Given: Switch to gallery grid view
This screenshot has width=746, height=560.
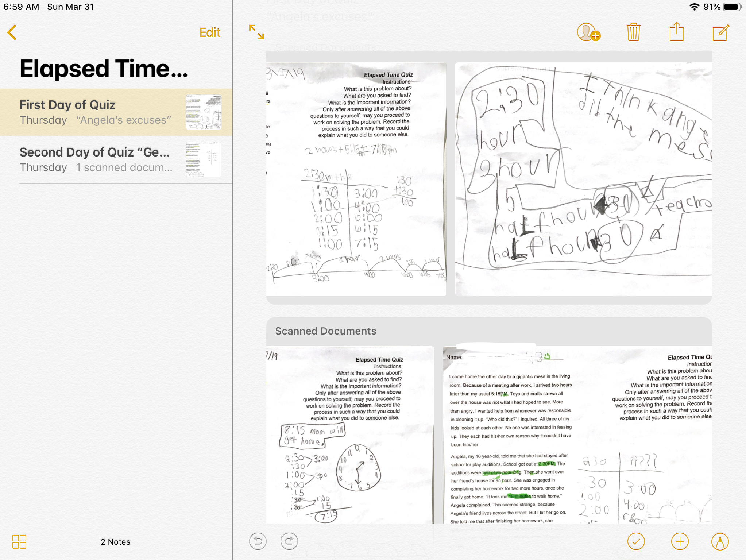Looking at the screenshot, I should tap(19, 541).
